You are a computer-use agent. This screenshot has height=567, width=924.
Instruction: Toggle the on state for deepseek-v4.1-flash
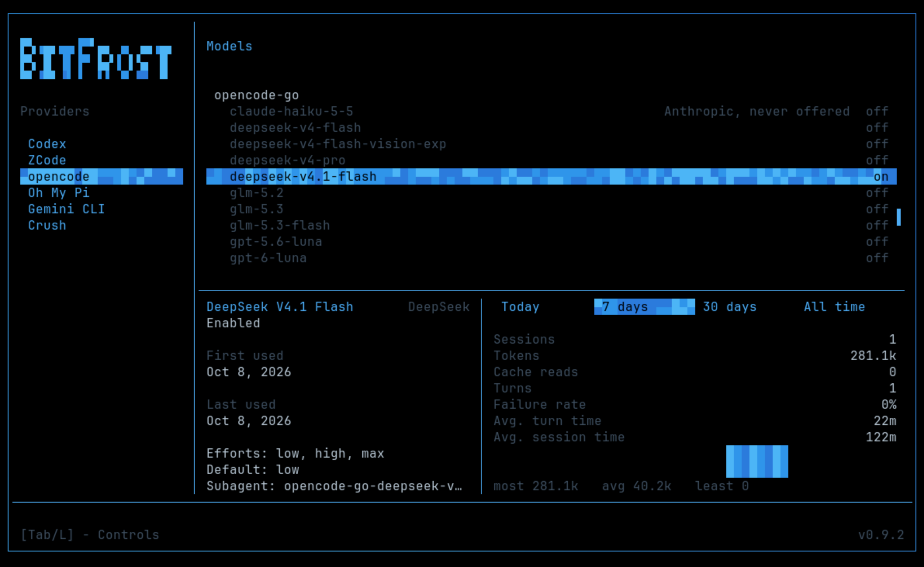pos(881,176)
